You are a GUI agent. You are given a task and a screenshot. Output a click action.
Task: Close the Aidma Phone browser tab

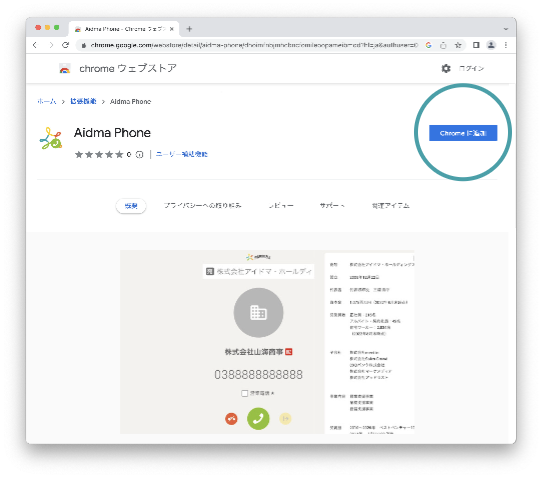(171, 29)
